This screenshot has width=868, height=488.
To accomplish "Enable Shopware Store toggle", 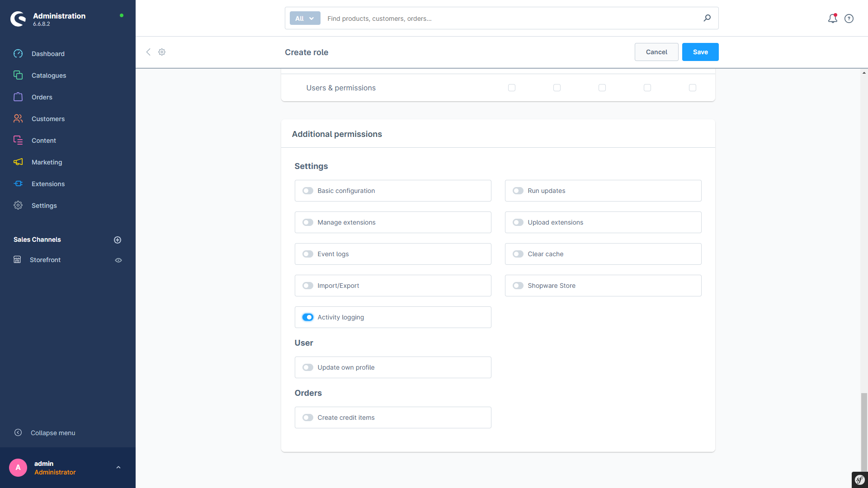I will (x=518, y=286).
